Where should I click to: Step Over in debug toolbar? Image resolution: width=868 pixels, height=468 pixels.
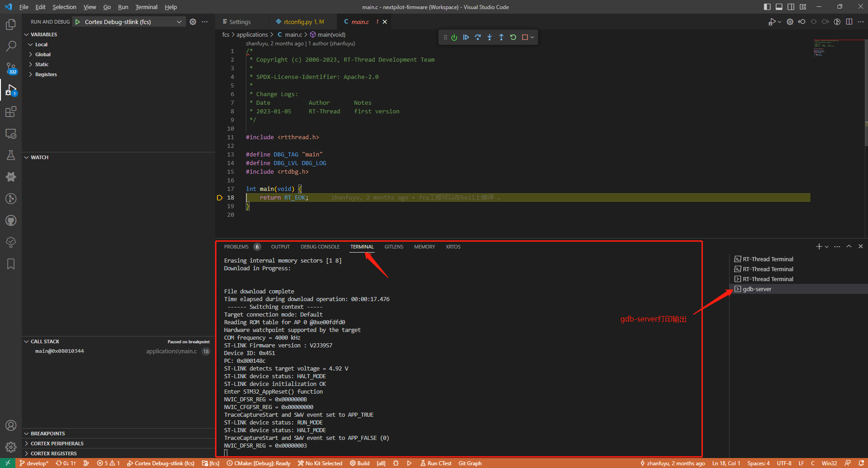tap(478, 37)
